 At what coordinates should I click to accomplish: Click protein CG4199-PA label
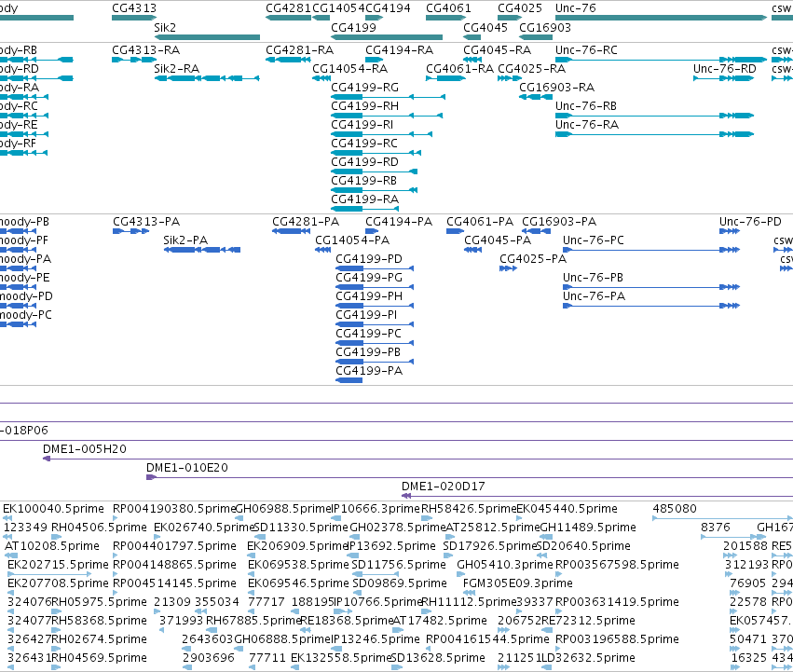pyautogui.click(x=369, y=371)
